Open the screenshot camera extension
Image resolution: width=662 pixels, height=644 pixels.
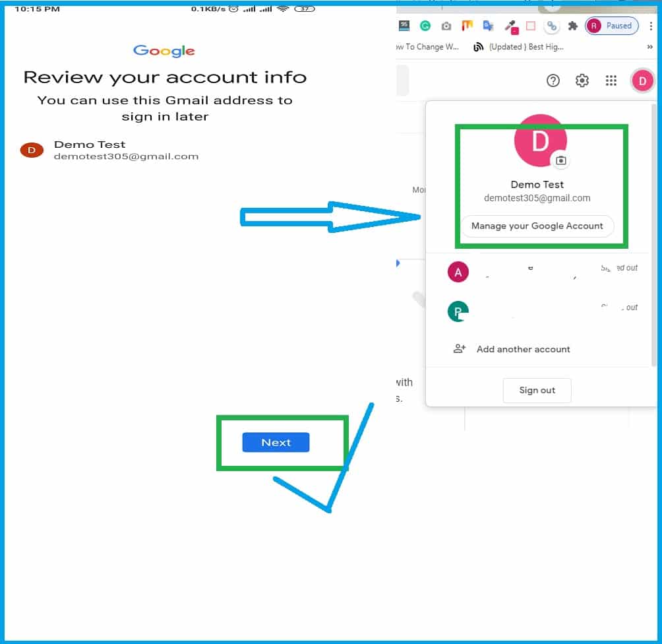(x=446, y=26)
